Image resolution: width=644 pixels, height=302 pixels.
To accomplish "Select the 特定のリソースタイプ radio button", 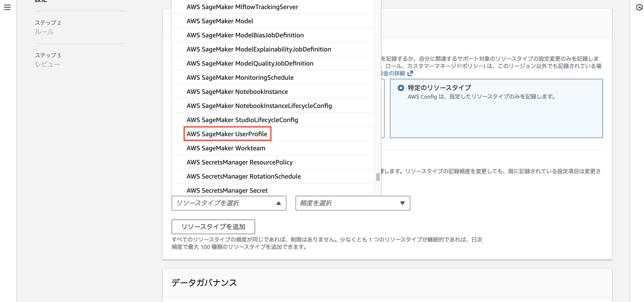I will coord(401,88).
